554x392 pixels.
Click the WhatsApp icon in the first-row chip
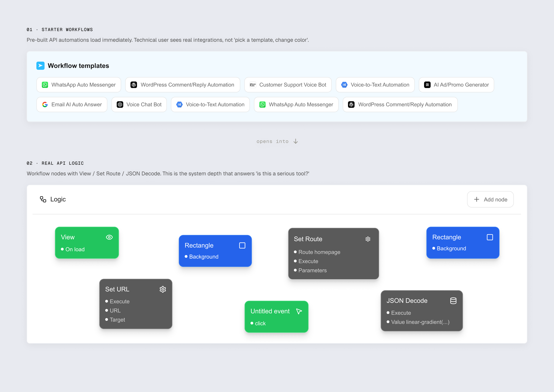(45, 85)
